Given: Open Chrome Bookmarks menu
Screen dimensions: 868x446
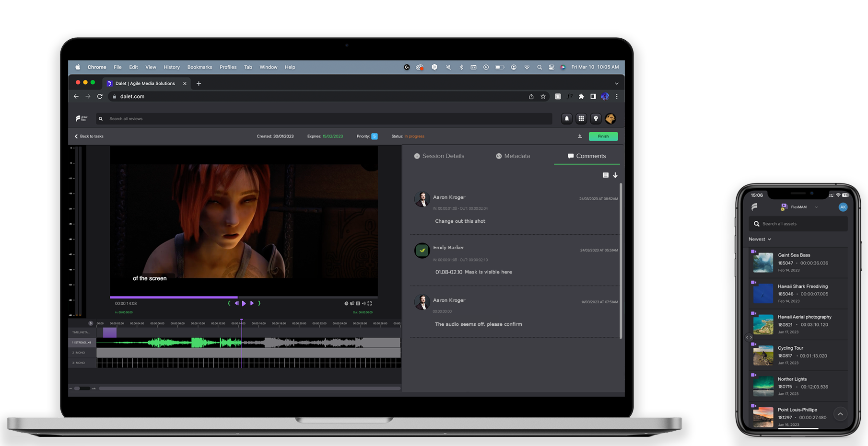Looking at the screenshot, I should [199, 67].
